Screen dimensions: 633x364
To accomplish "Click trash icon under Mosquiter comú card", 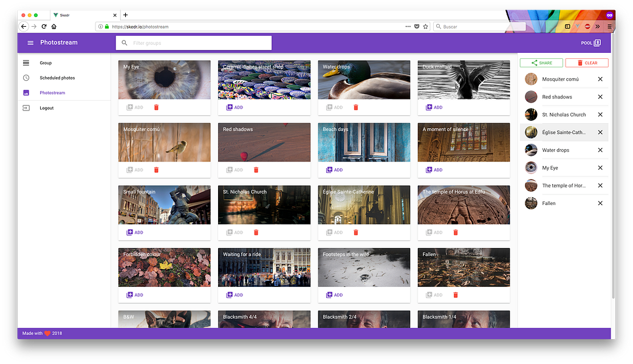I will click(156, 170).
